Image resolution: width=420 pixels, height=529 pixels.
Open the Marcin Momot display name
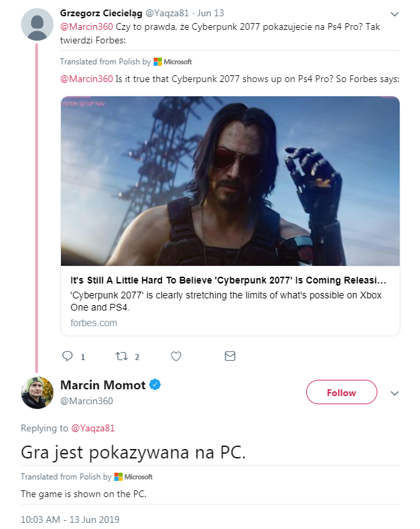(103, 385)
